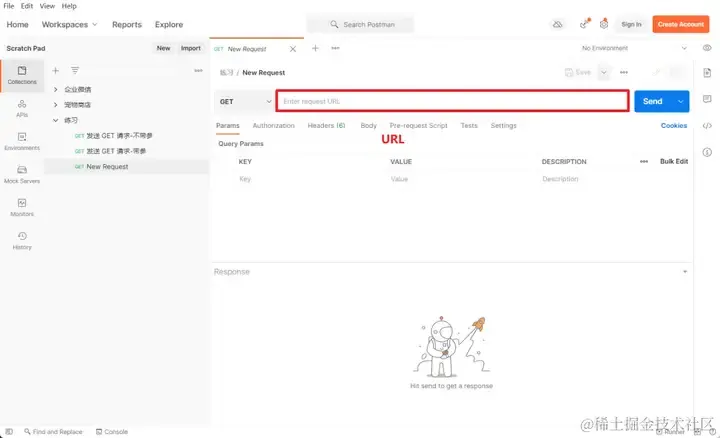The height and width of the screenshot is (438, 720).
Task: Open the Workspaces dropdown
Action: [x=69, y=24]
